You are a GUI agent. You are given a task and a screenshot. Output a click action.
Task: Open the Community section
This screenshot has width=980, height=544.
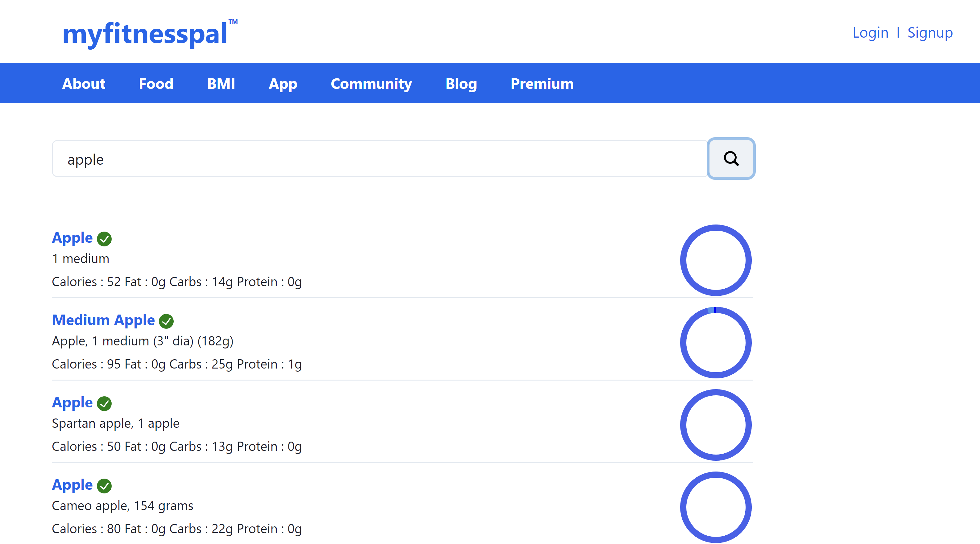pyautogui.click(x=371, y=83)
